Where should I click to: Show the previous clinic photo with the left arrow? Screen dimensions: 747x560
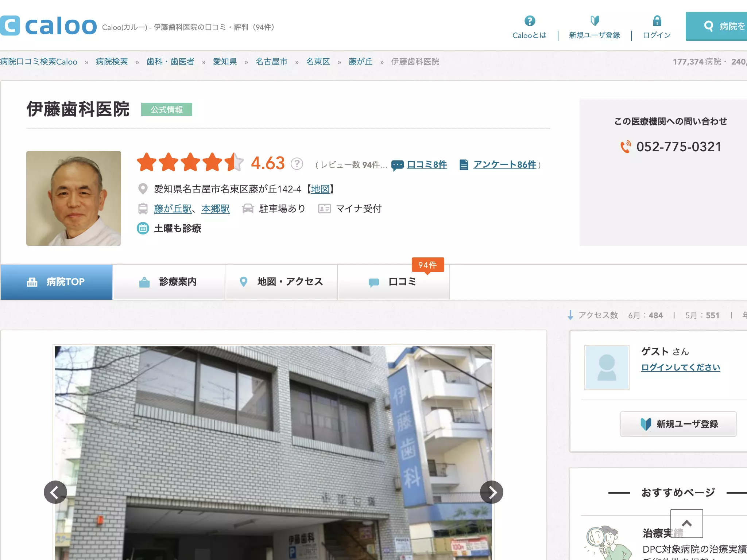pyautogui.click(x=55, y=492)
